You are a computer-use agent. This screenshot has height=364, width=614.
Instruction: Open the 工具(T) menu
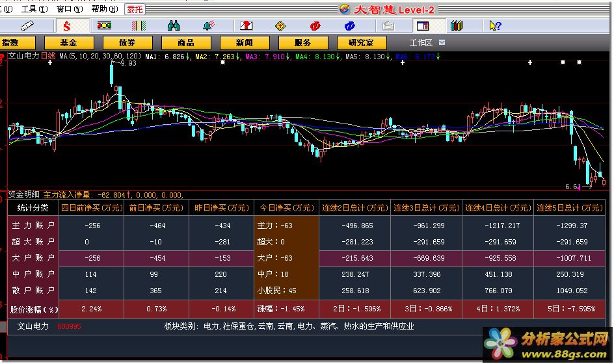click(x=34, y=8)
